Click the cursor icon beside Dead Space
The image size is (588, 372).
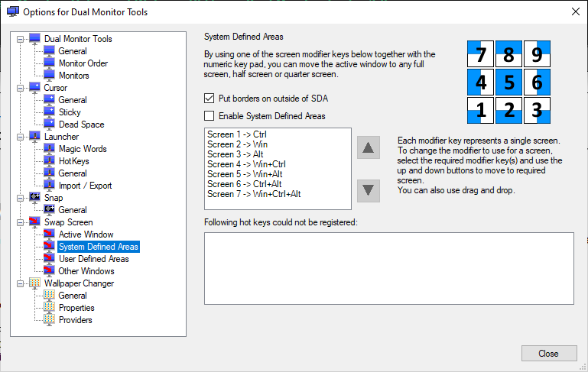click(49, 125)
